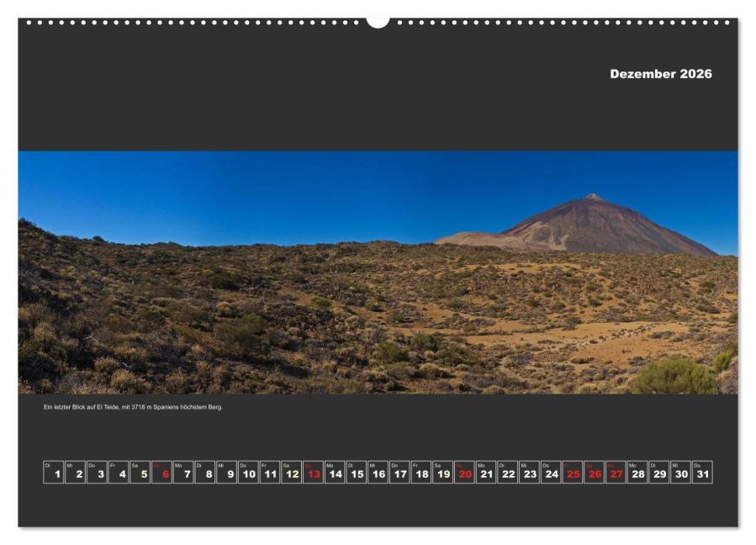
Task: Select day 24 date box
Action: tap(551, 472)
